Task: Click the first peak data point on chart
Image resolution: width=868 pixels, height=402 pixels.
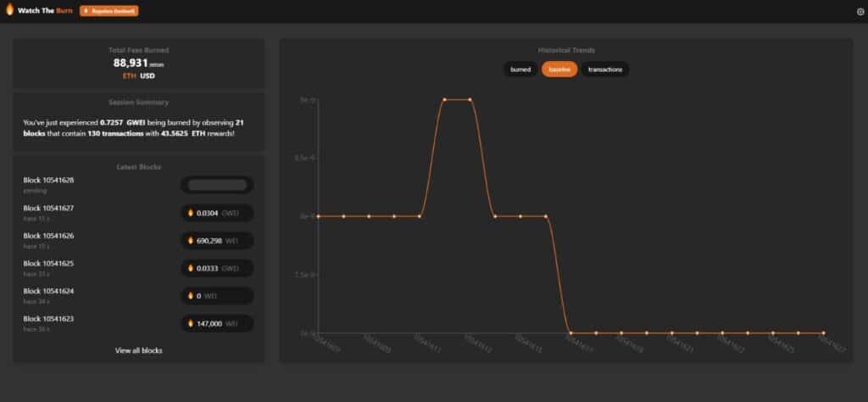Action: 444,99
